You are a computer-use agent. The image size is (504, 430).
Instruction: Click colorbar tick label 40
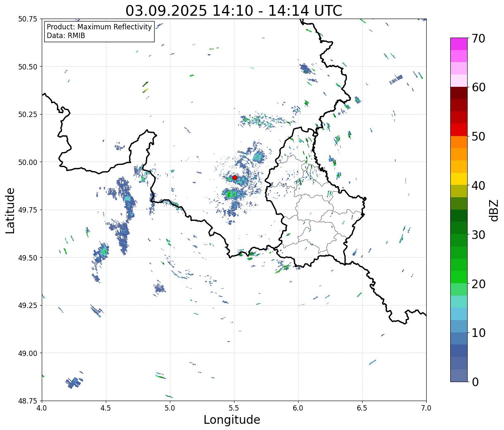[478, 186]
